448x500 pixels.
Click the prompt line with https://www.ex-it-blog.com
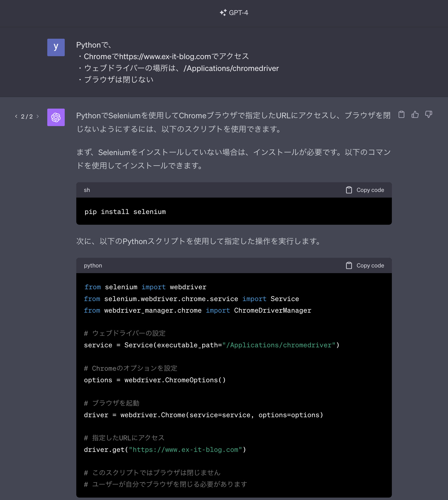(163, 56)
